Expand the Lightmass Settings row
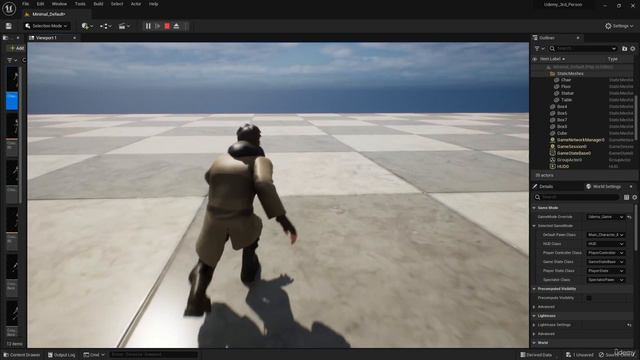 [534, 325]
